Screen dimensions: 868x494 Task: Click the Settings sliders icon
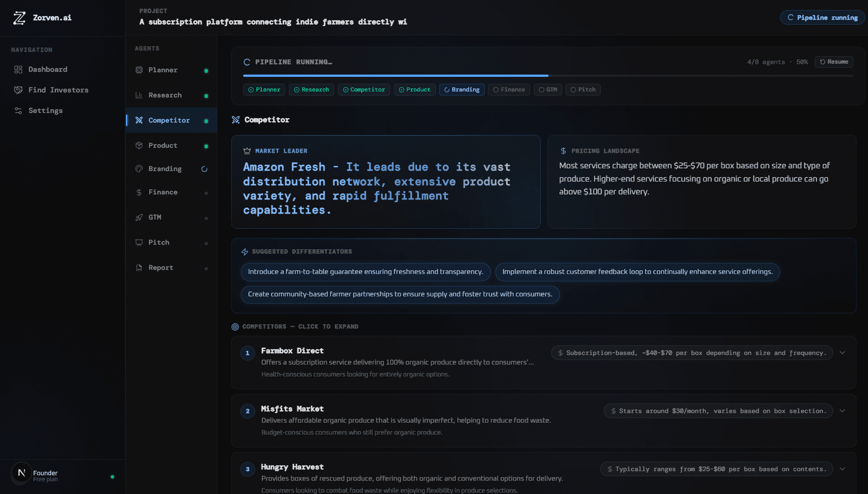click(x=18, y=111)
